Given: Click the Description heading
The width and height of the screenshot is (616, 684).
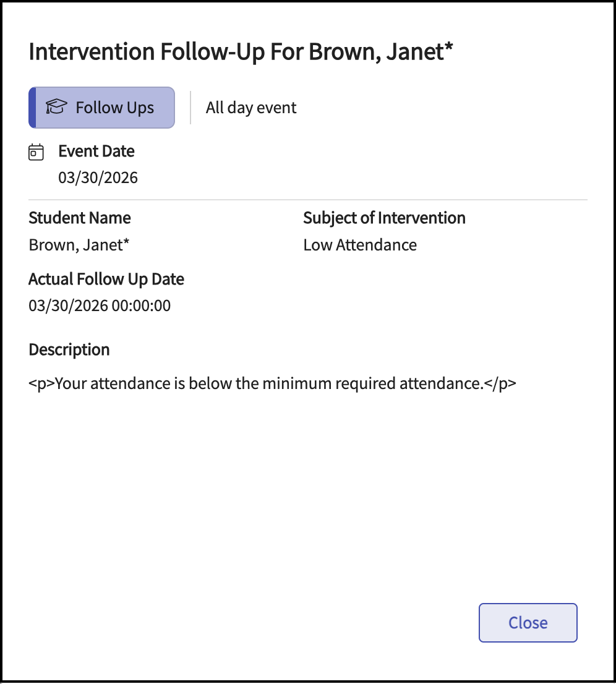Looking at the screenshot, I should 69,349.
